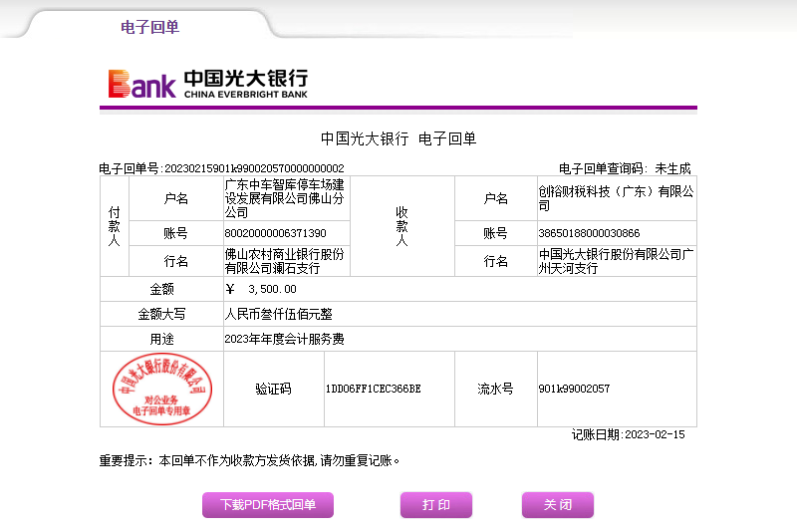The height and width of the screenshot is (532, 797).
Task: Open the 电子回单 tab
Action: (x=150, y=27)
